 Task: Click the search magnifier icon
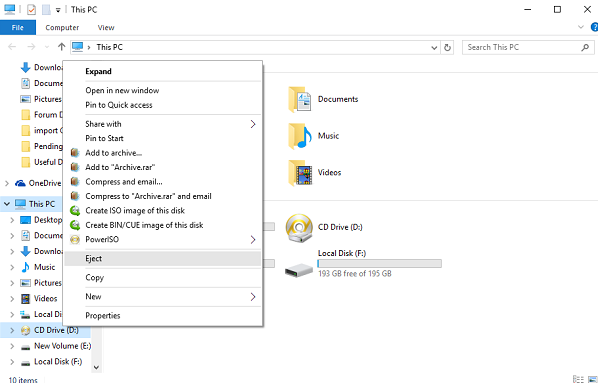pos(585,47)
